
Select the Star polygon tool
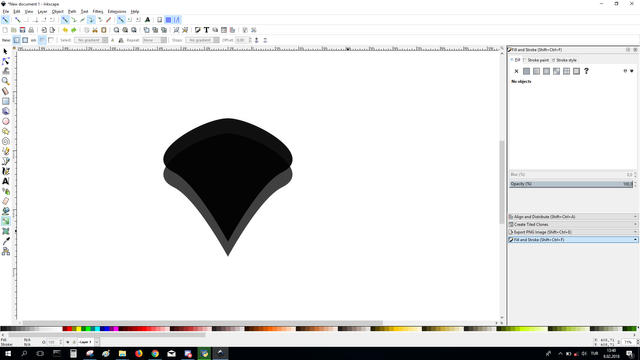(5, 131)
